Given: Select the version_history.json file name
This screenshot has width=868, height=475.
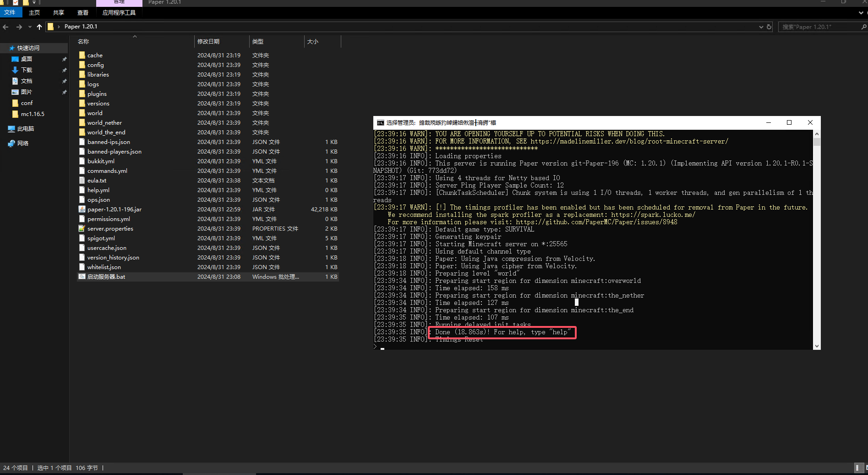Looking at the screenshot, I should (x=113, y=257).
